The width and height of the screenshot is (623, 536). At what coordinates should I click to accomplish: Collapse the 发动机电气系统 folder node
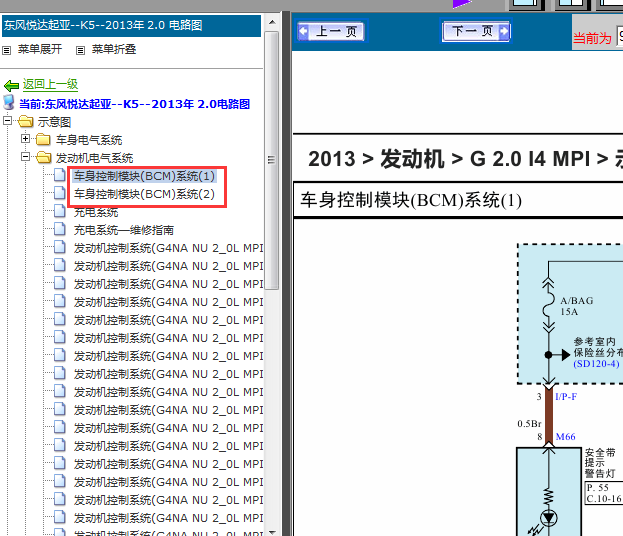[x=25, y=157]
